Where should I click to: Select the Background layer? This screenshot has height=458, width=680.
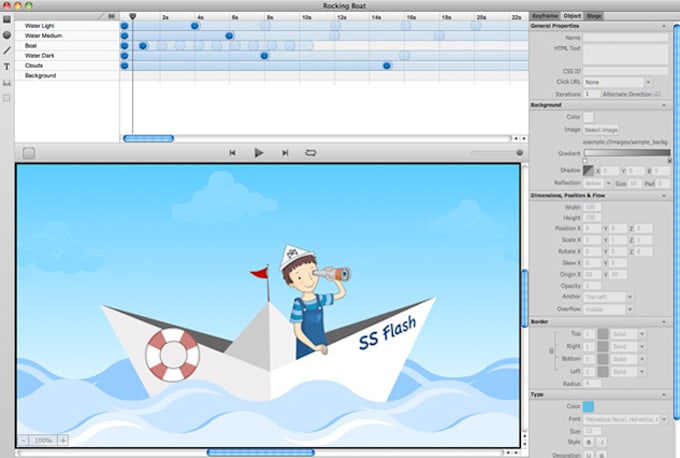pyautogui.click(x=67, y=75)
